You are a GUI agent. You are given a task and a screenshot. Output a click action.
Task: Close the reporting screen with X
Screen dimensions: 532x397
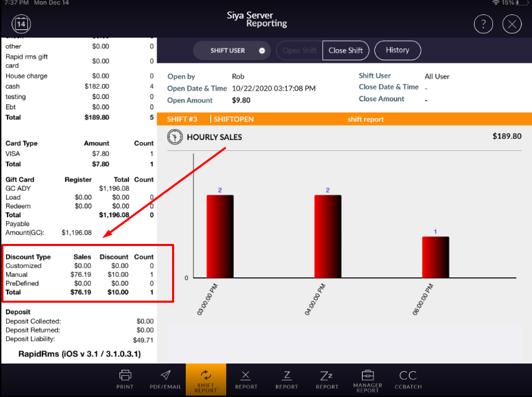pos(512,24)
